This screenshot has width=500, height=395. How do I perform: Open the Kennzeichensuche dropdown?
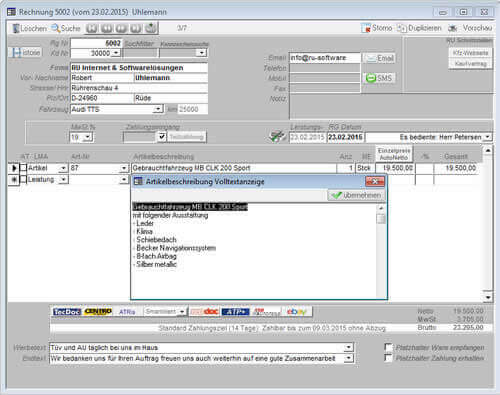(x=202, y=53)
